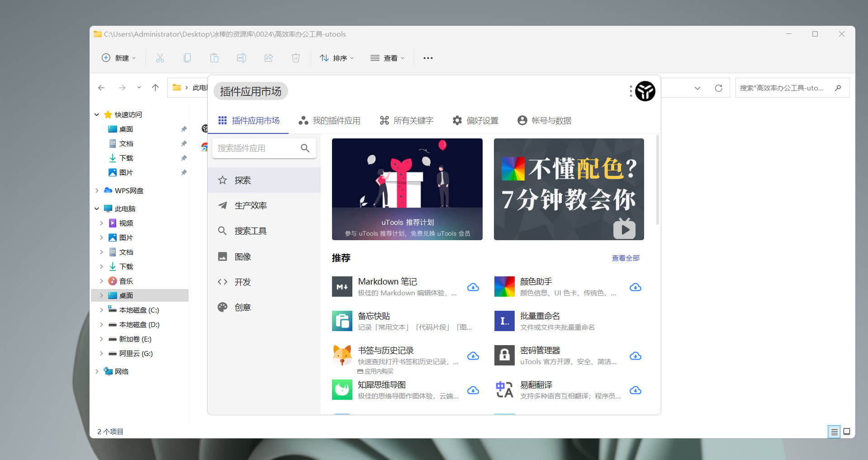The height and width of the screenshot is (460, 868).
Task: Switch to 我的插件应用 tab
Action: pos(330,121)
